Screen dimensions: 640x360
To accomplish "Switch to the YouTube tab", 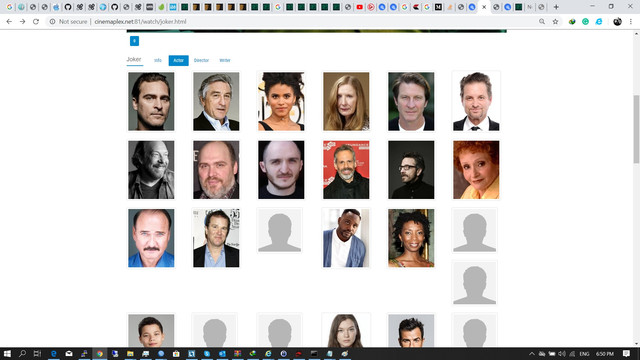I will pos(359,7).
